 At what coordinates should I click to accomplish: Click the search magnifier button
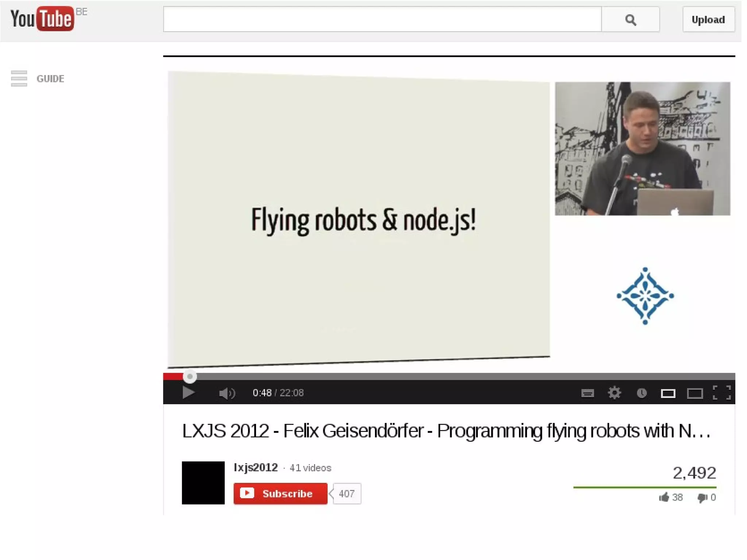point(630,19)
